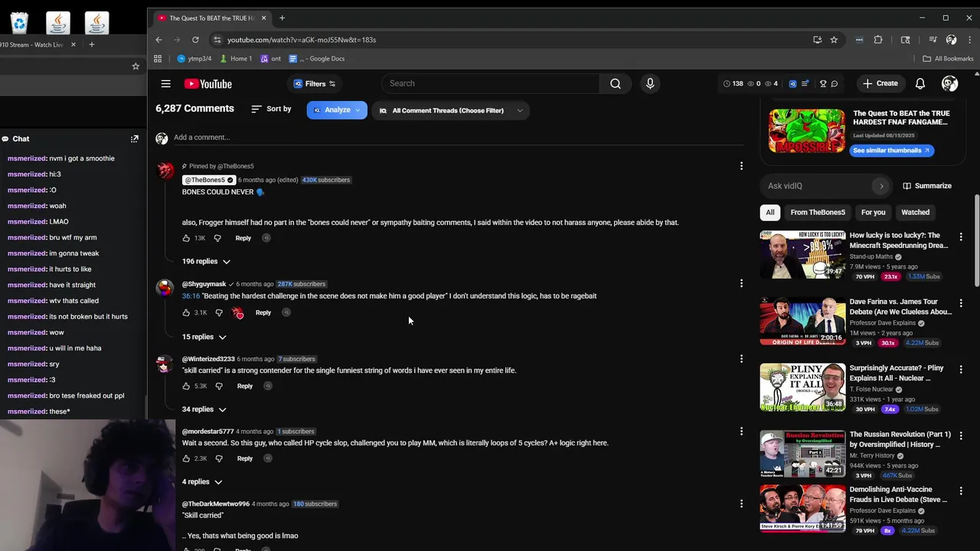
Task: Expand 34 replies under @Winterized3233
Action: pos(204,409)
